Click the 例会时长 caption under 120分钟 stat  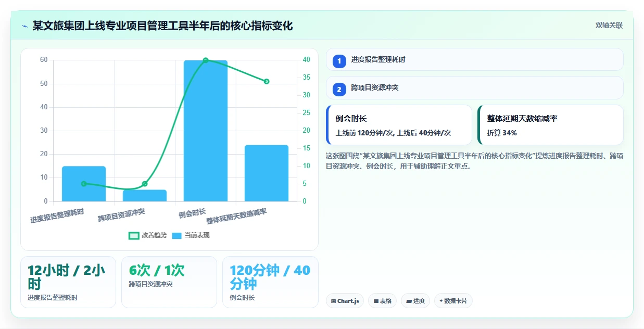pos(242,298)
